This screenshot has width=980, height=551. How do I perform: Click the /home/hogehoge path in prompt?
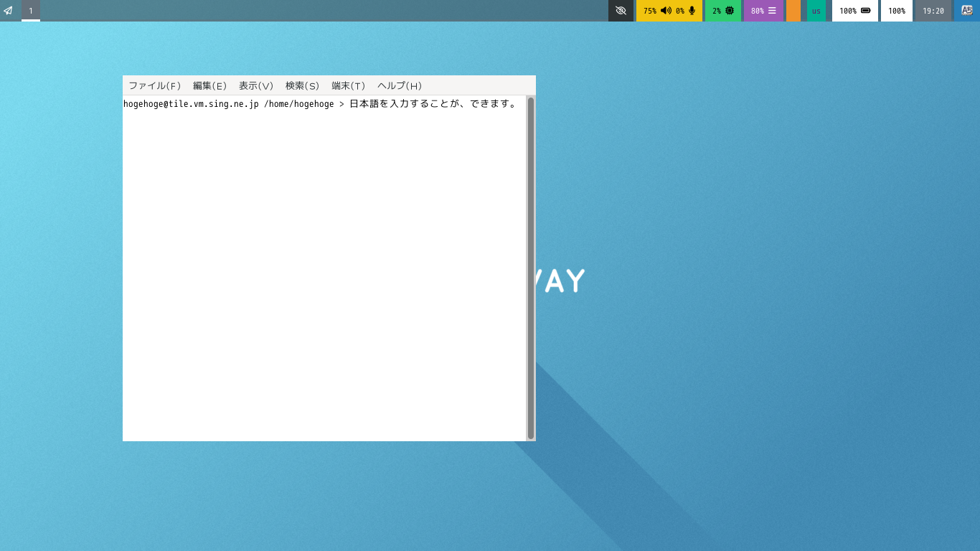click(x=298, y=104)
